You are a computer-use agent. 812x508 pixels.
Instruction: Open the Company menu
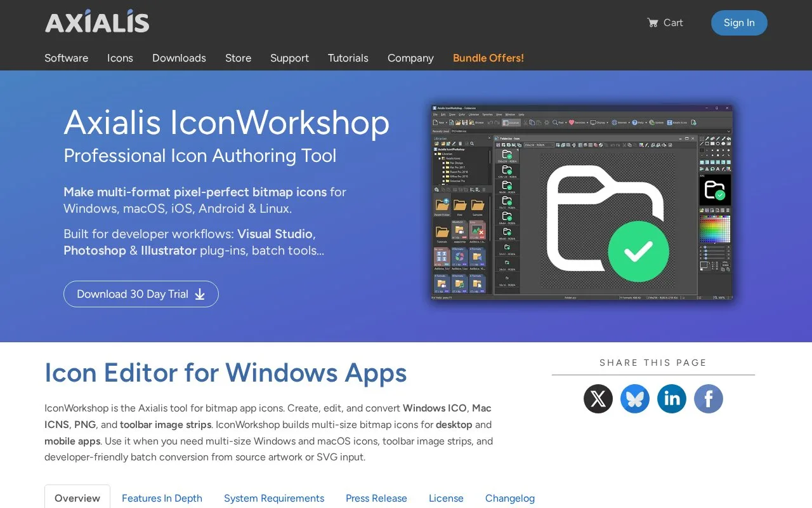pos(410,58)
